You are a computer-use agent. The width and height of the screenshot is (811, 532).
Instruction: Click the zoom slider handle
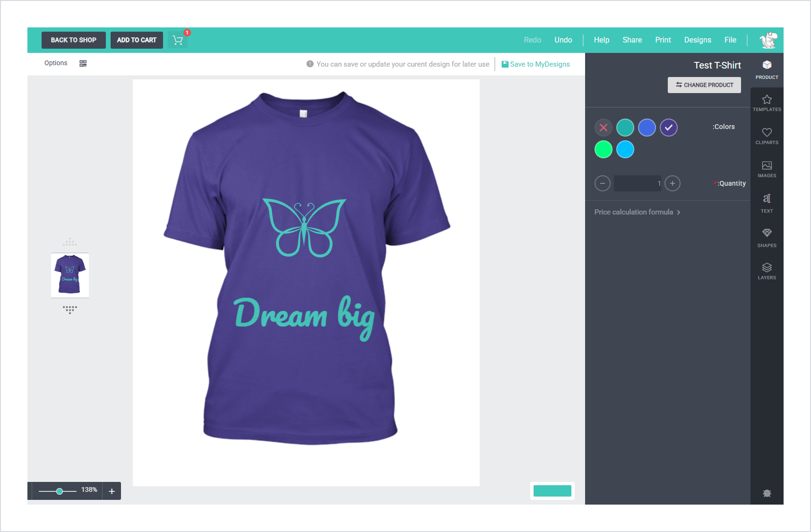pyautogui.click(x=60, y=491)
